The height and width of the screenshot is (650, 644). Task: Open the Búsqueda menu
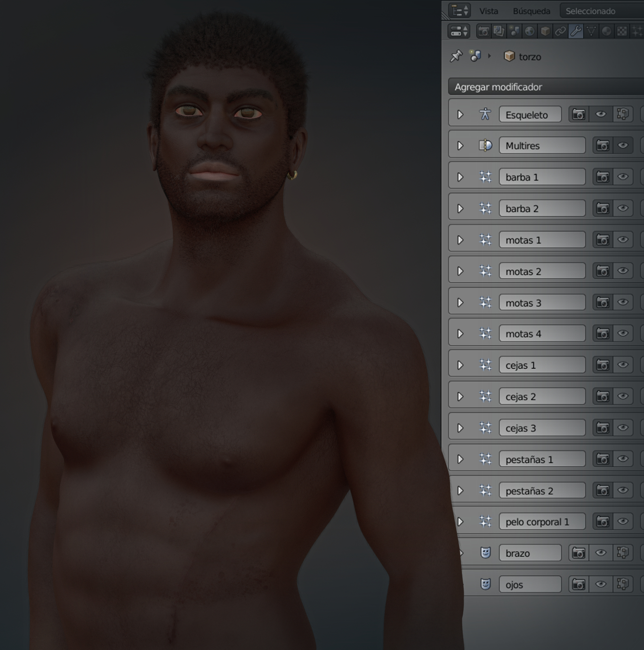point(531,11)
